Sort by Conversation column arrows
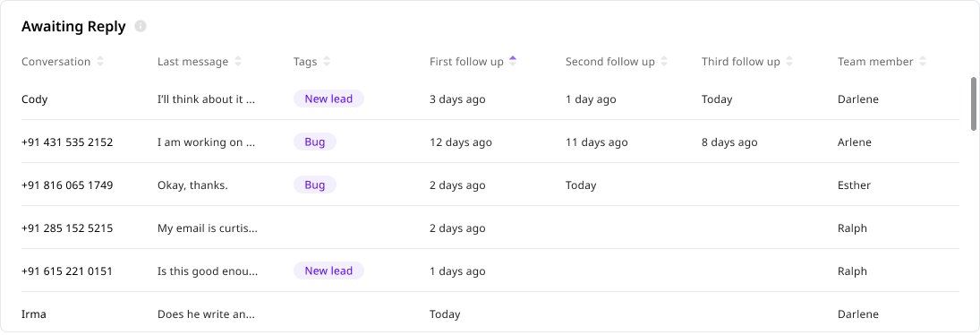980x335 pixels. point(100,61)
